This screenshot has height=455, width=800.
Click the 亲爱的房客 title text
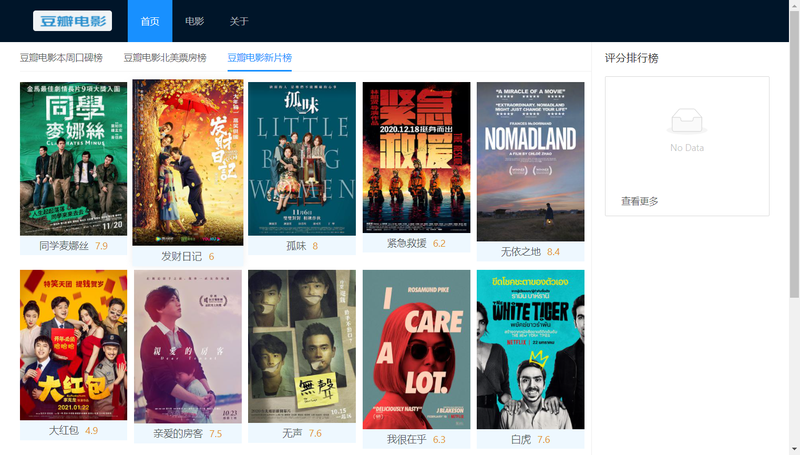[178, 434]
